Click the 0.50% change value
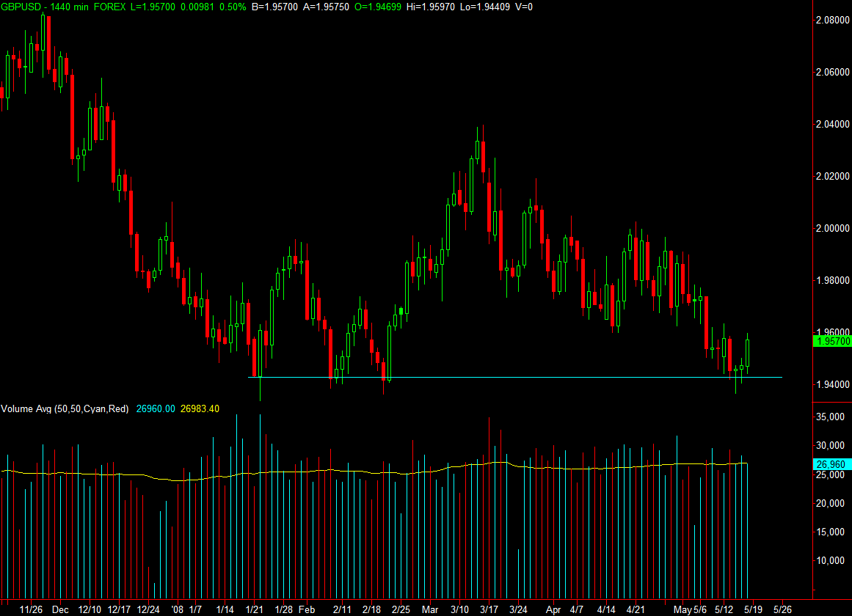 [233, 7]
